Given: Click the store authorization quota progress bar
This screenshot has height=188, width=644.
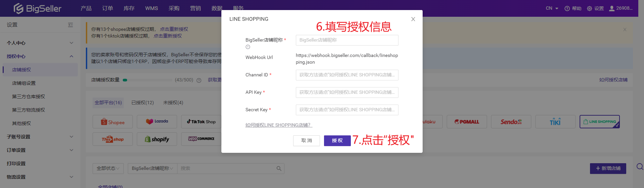Looking at the screenshot, I should [x=147, y=80].
